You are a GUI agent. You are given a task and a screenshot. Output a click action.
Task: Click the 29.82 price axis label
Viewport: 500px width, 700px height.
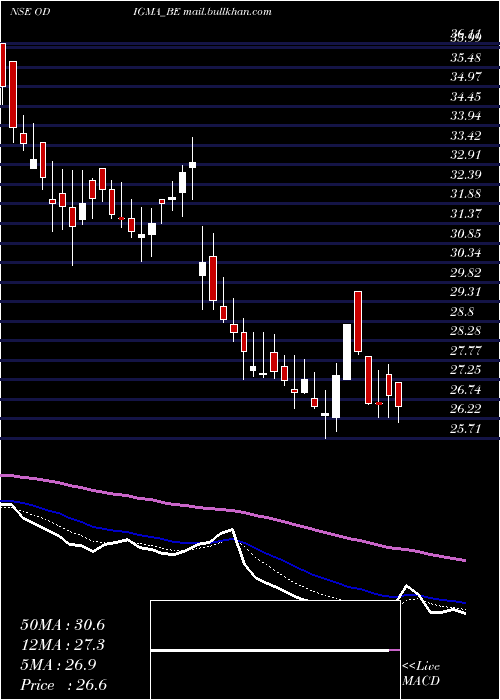466,272
